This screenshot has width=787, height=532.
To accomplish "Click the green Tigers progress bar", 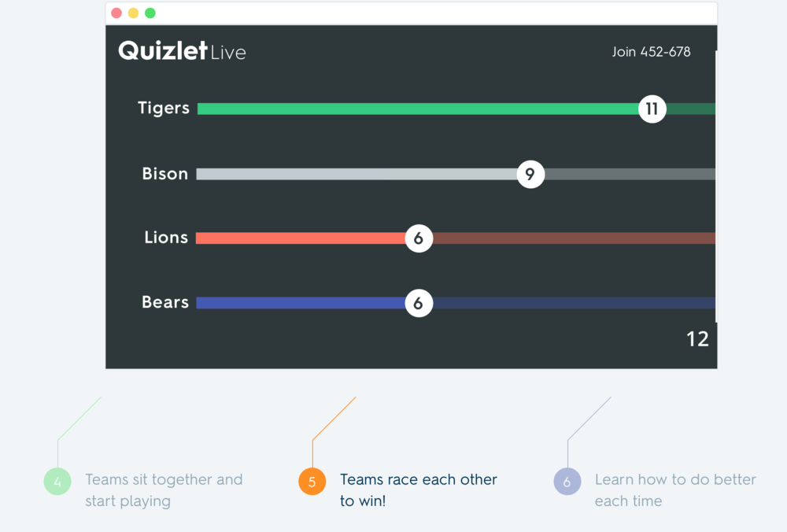I will click(418, 109).
